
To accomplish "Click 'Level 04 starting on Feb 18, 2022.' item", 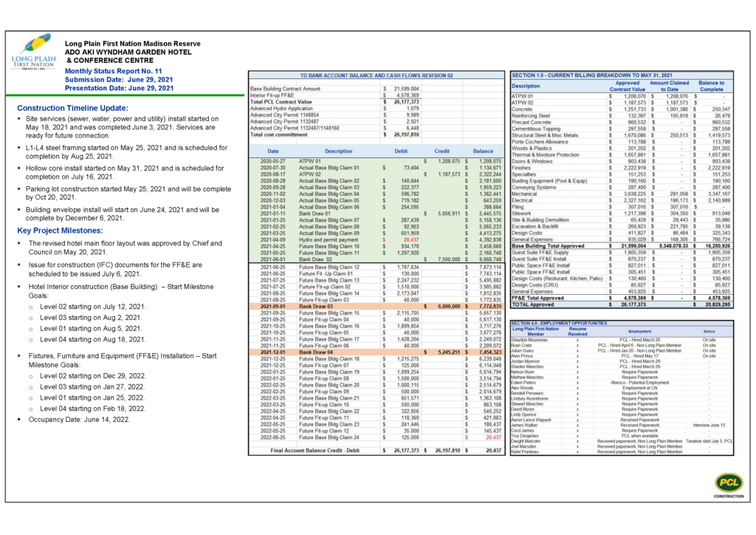I will pyautogui.click(x=92, y=409).
